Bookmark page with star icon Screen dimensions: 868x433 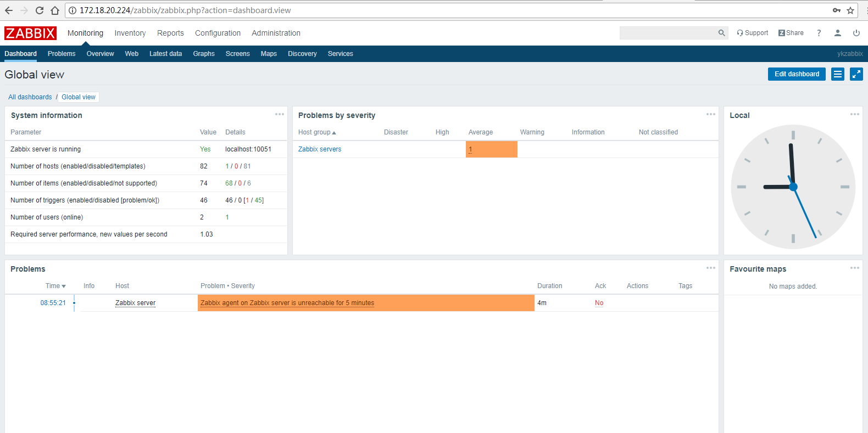coord(850,10)
